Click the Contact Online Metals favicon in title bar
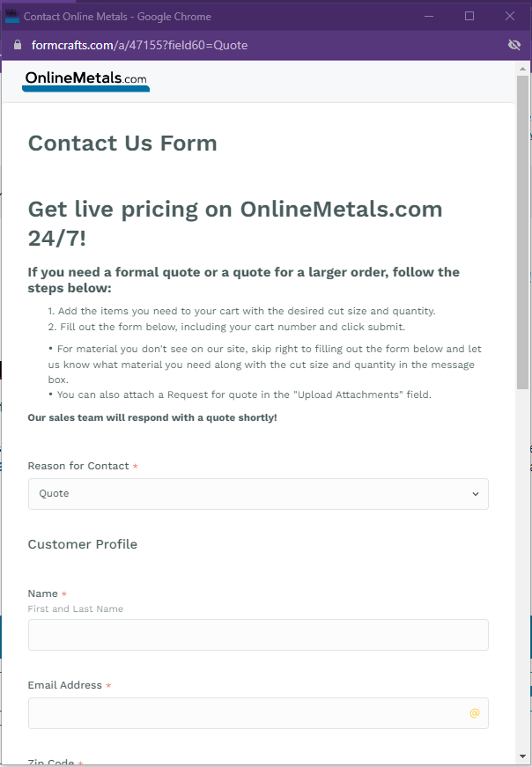The image size is (532, 767). click(x=12, y=16)
